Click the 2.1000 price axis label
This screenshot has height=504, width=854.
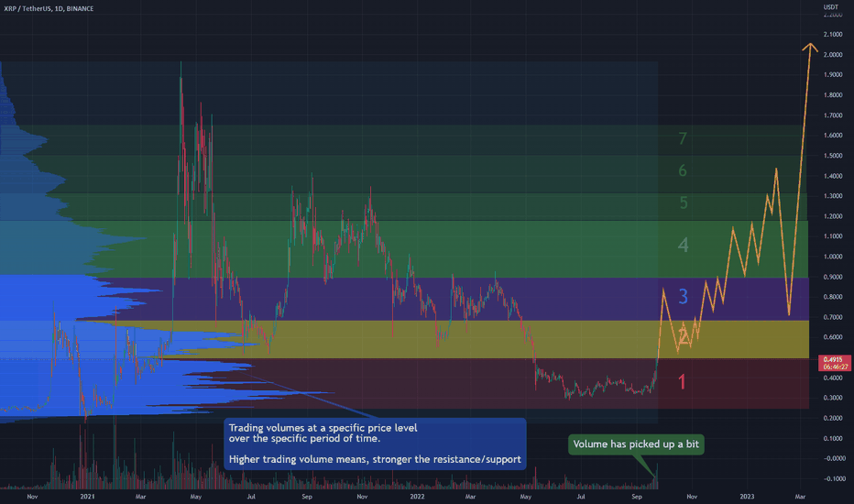click(833, 34)
